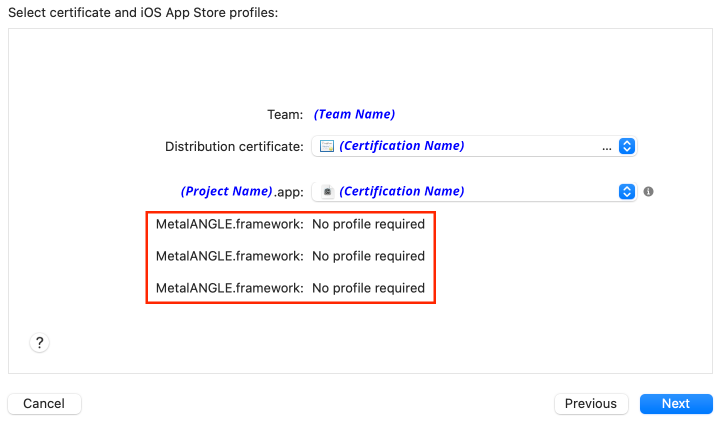Click the Distribution certificate label
This screenshot has width=723, height=425.
coord(234,147)
